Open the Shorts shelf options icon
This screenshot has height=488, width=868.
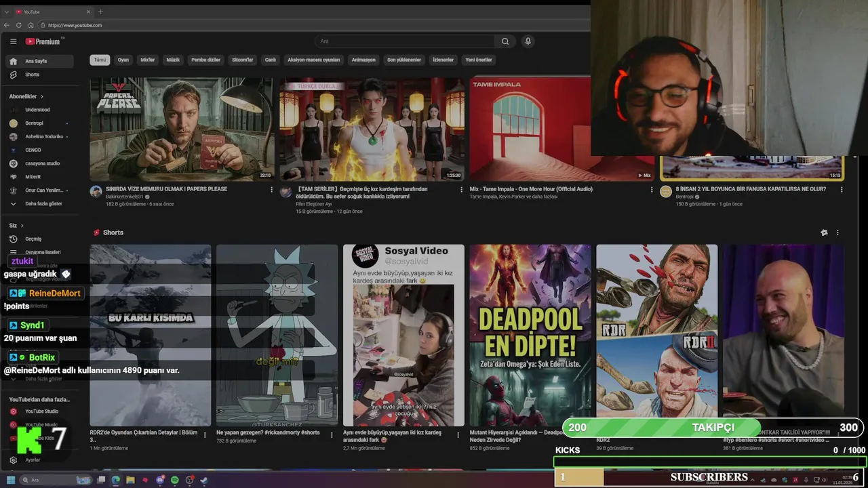824,232
